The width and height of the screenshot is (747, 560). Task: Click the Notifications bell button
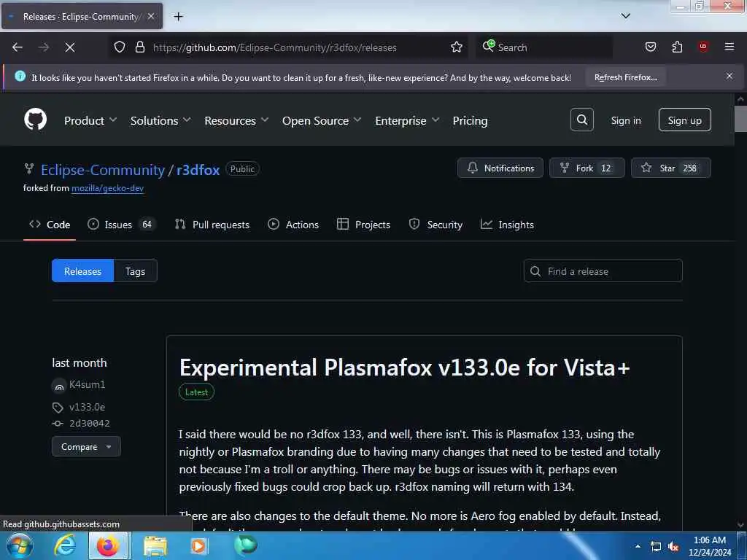(x=500, y=168)
